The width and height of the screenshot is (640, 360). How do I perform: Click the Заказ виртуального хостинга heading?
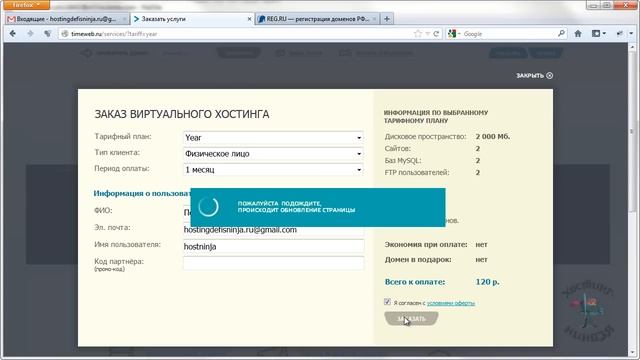coord(182,114)
